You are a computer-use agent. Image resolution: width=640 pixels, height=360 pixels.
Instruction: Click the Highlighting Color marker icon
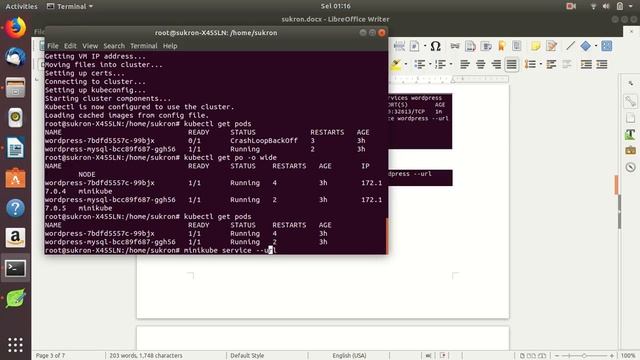point(396,64)
